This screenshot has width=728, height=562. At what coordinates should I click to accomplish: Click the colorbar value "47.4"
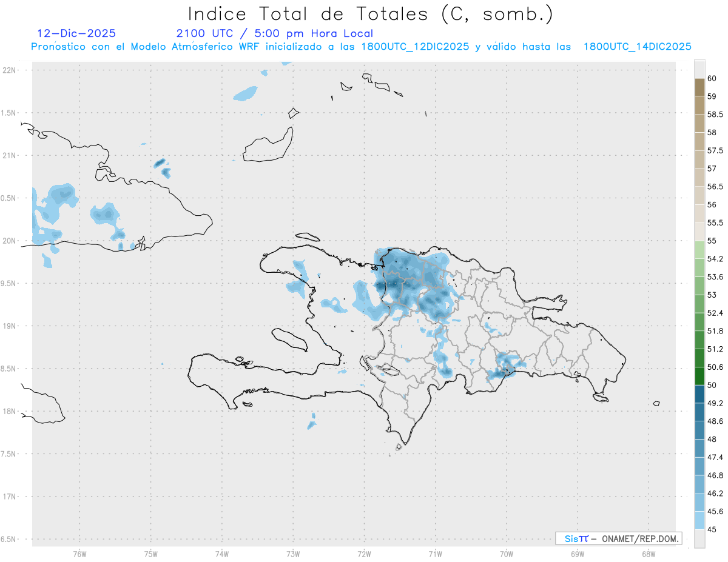(715, 457)
